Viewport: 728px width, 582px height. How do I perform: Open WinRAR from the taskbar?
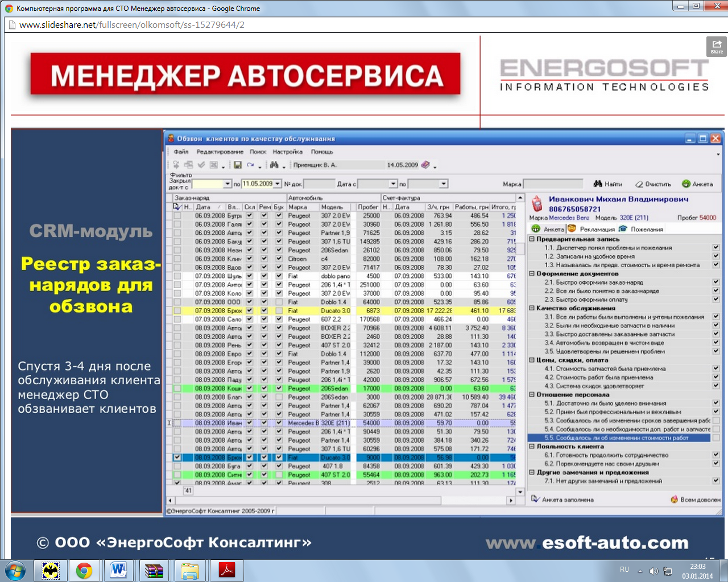[154, 570]
